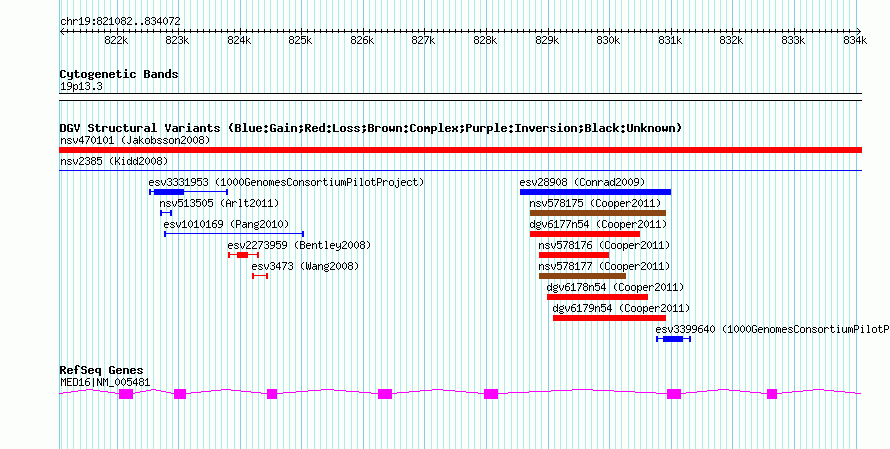
Task: Click the 825k ruler tick label
Action: coord(300,41)
